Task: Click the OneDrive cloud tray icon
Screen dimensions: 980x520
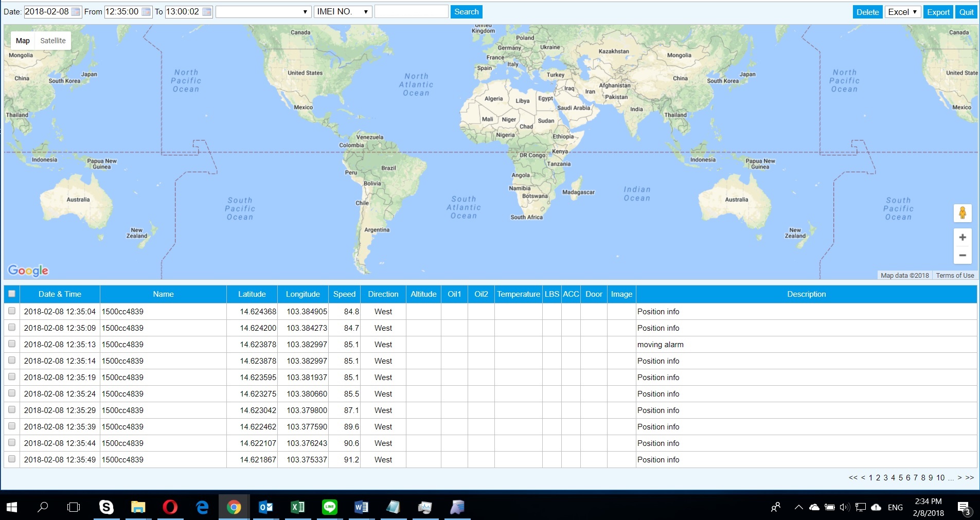Action: pos(814,507)
